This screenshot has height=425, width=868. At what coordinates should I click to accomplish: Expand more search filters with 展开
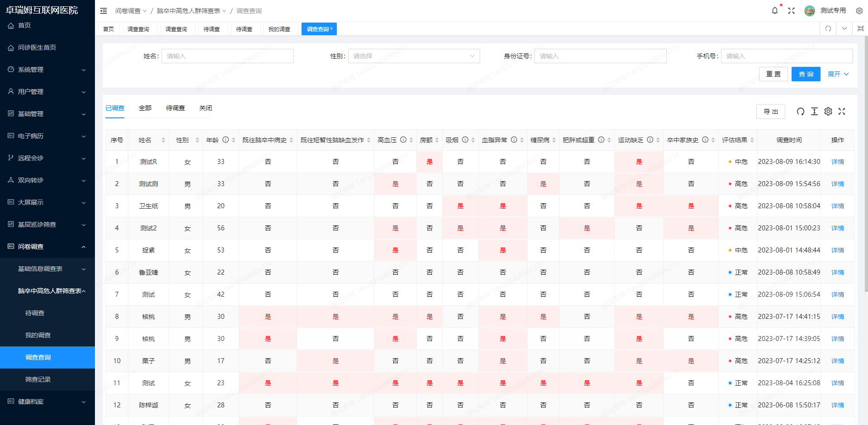[x=838, y=74]
